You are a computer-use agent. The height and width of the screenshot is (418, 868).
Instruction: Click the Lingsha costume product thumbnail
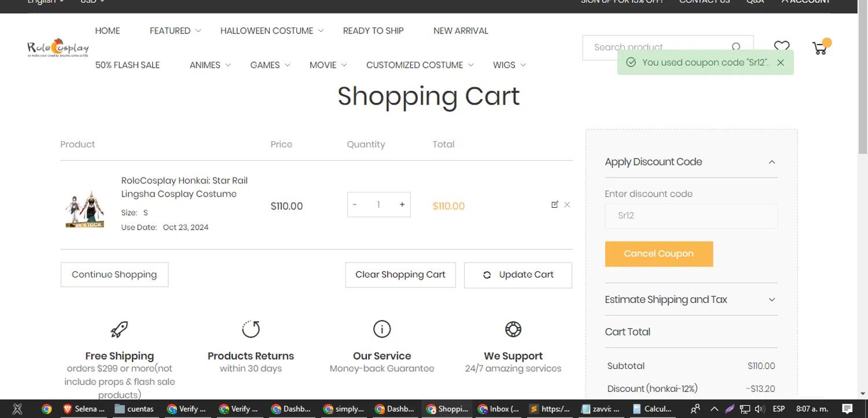tap(85, 208)
